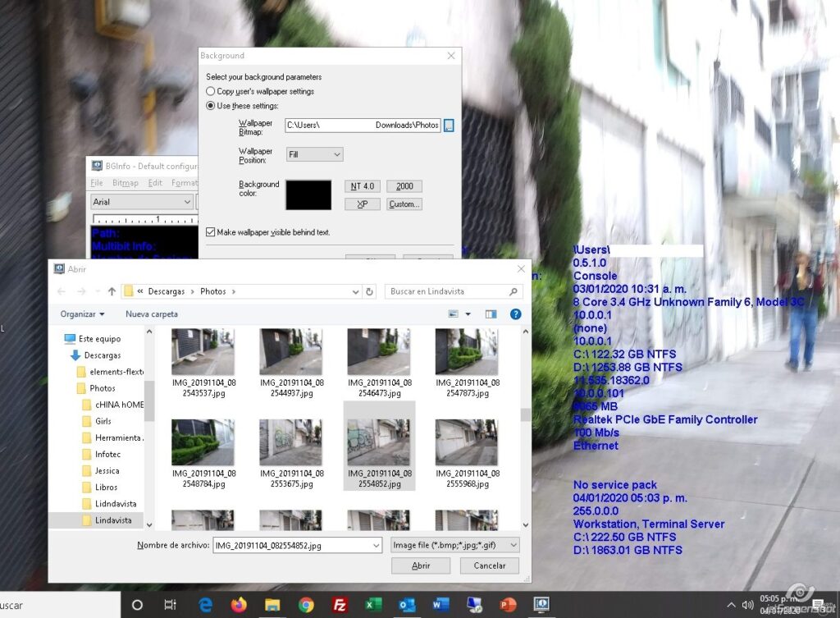Open the view options dropdown arrow
Screen dimensions: 840x618
[x=468, y=314]
